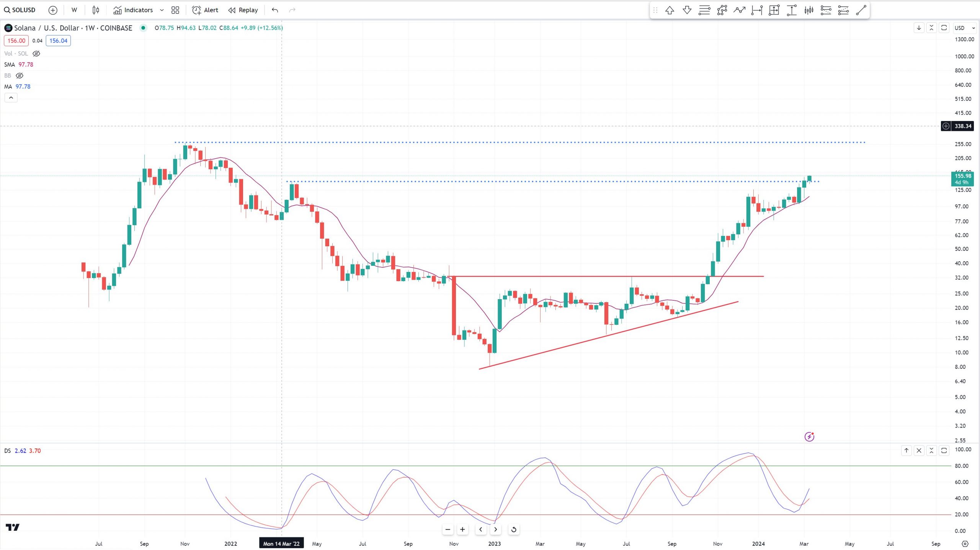Viewport: 980px width, 550px height.
Task: Collapse the indicator legend with chevron
Action: coord(11,98)
